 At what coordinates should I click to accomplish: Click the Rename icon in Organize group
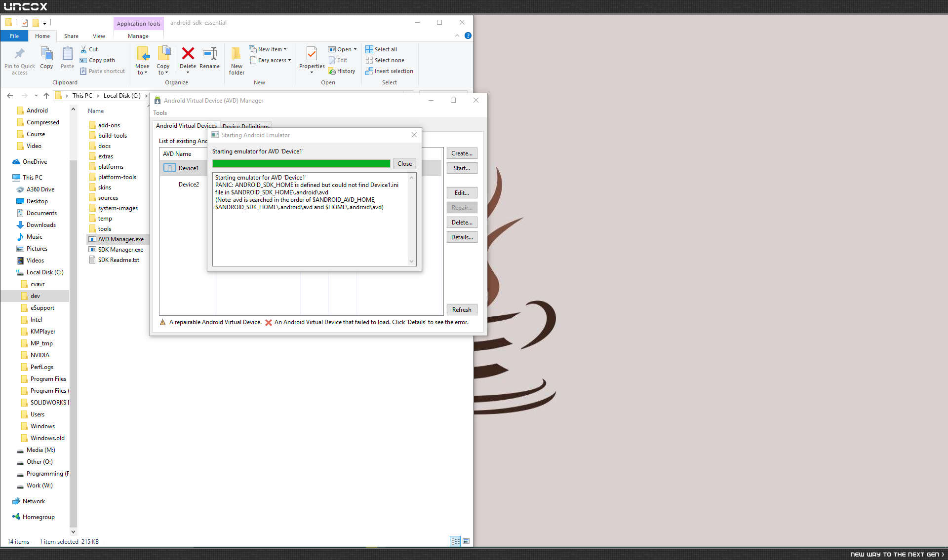(x=210, y=53)
